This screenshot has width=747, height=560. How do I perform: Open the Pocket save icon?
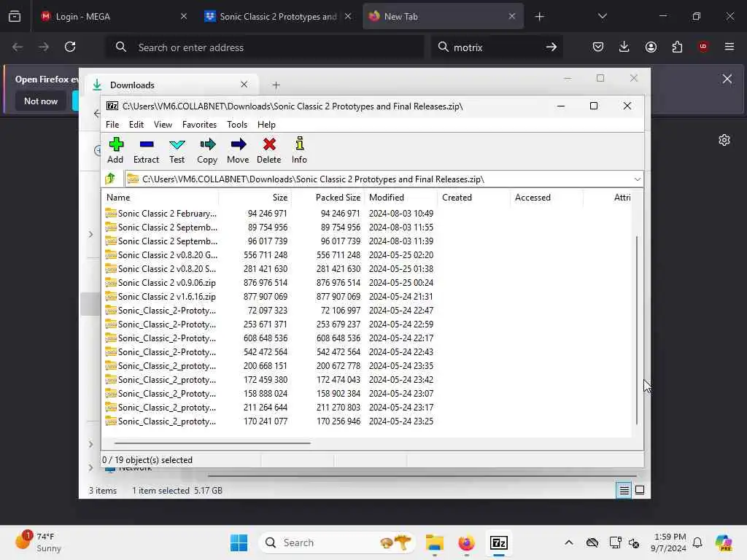(598, 47)
